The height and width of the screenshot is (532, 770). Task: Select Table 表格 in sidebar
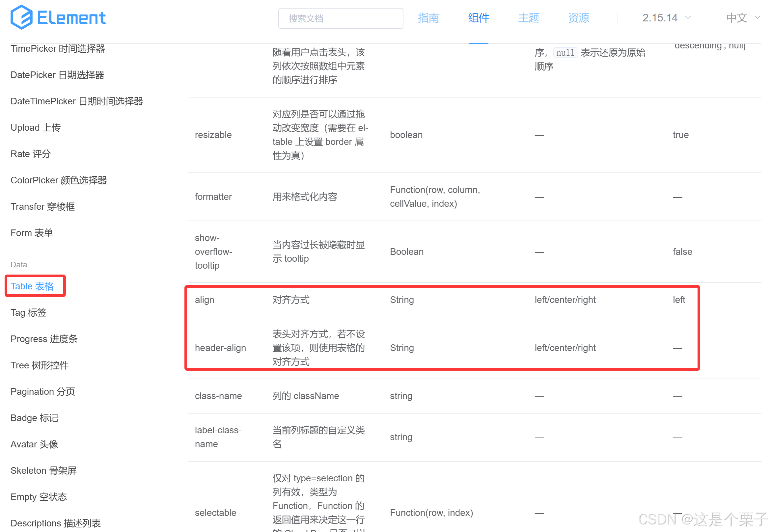coord(32,286)
